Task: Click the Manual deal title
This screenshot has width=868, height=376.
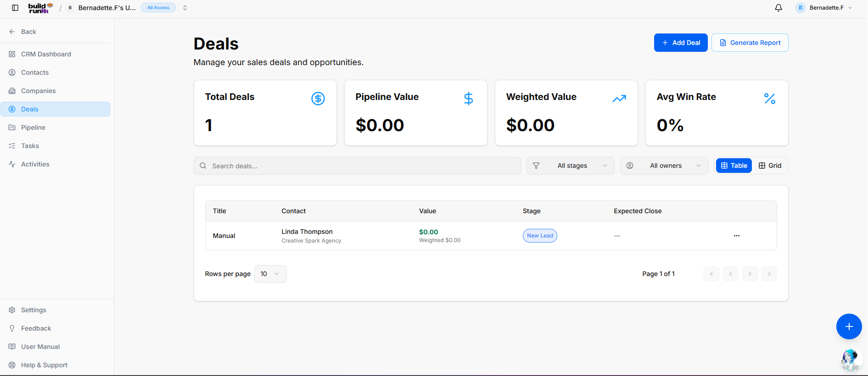Action: pos(224,236)
